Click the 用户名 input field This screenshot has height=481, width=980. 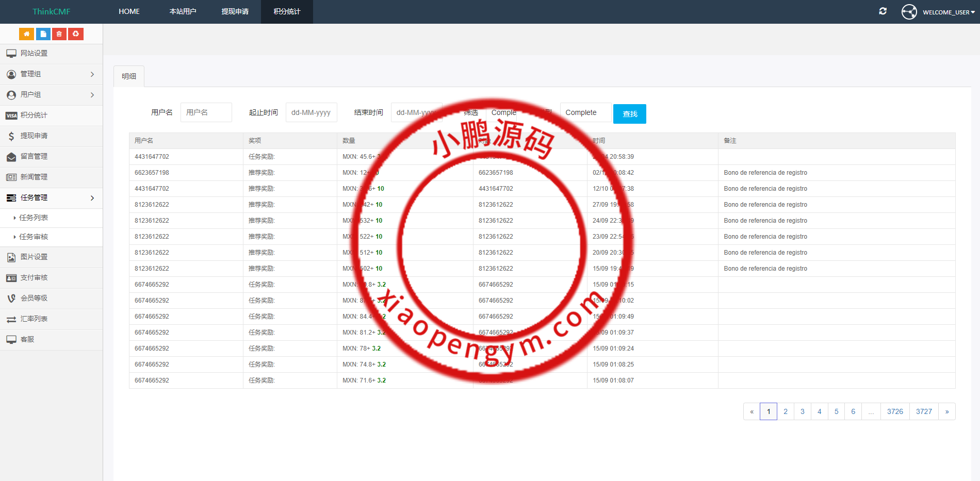pyautogui.click(x=206, y=112)
